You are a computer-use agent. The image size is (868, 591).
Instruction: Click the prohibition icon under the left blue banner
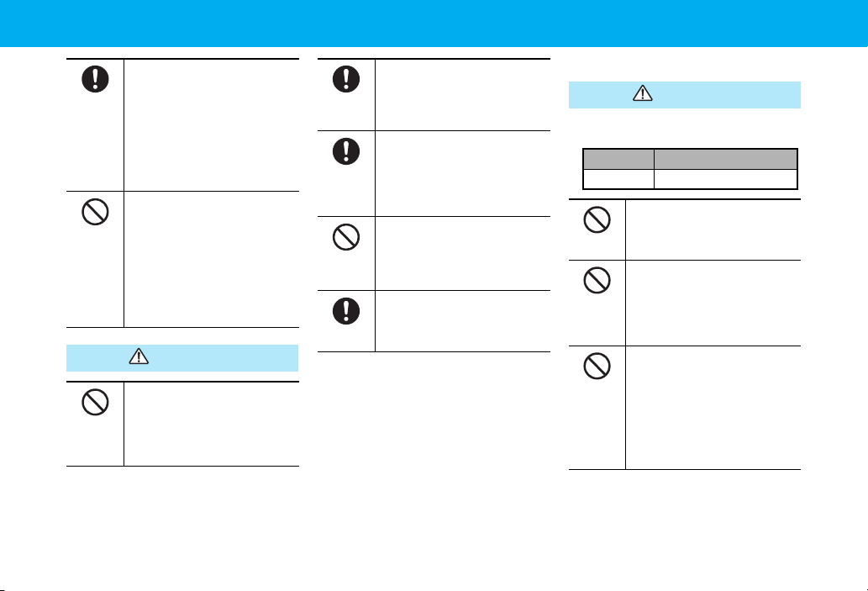tap(95, 402)
